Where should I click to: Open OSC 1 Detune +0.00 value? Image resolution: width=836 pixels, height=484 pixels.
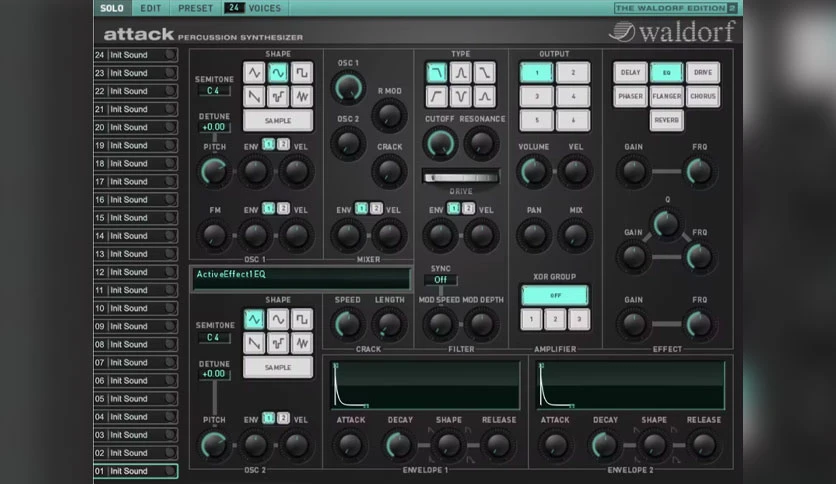[x=214, y=127]
